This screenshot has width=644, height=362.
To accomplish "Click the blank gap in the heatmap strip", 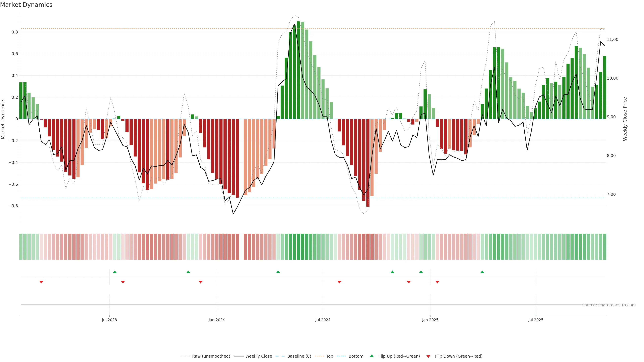I will click(241, 247).
